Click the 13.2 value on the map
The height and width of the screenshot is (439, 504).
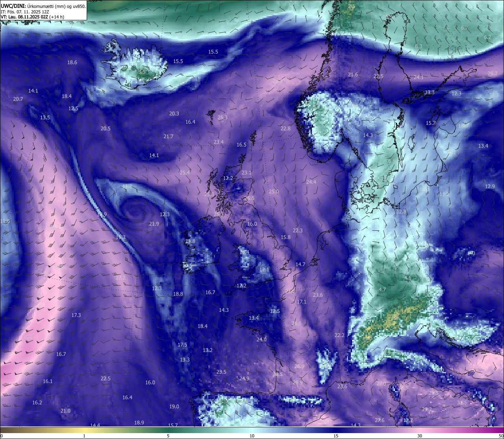[208, 350]
